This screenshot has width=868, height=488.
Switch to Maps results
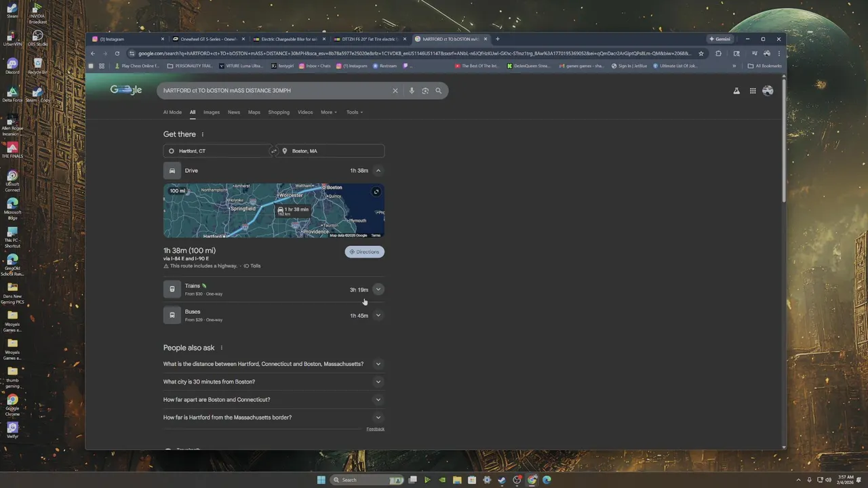coord(254,113)
